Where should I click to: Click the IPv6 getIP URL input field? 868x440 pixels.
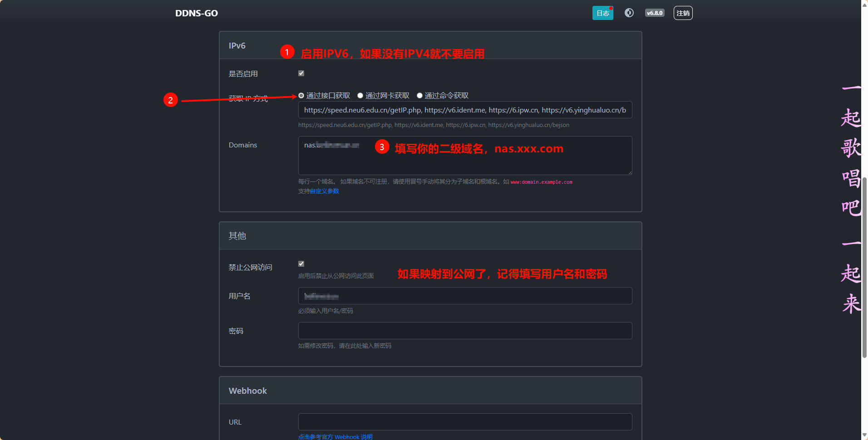click(x=465, y=110)
